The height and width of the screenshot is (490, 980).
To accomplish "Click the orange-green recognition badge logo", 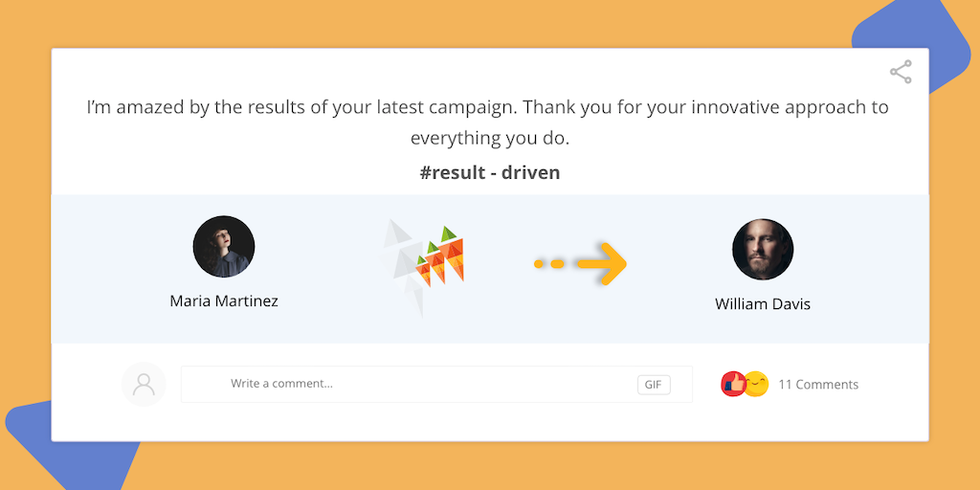I will tap(438, 257).
